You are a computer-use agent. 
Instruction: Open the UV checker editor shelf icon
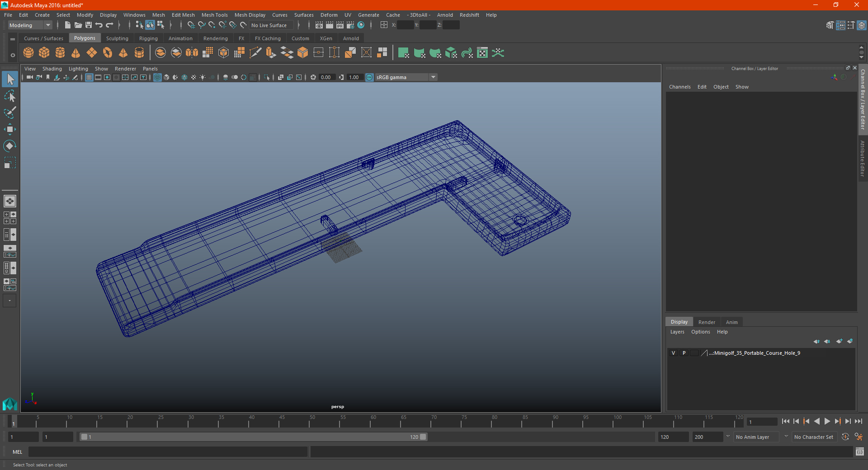pyautogui.click(x=482, y=53)
